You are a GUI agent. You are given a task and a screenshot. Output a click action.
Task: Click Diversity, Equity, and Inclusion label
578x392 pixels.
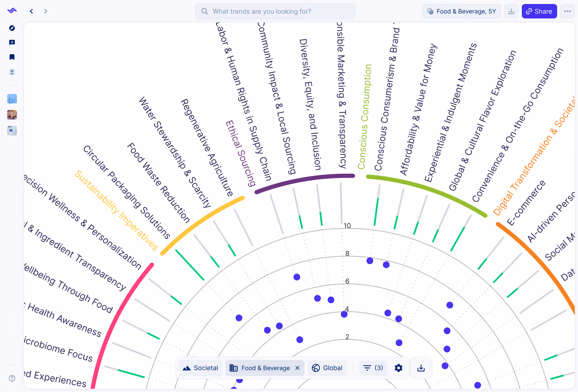310,104
